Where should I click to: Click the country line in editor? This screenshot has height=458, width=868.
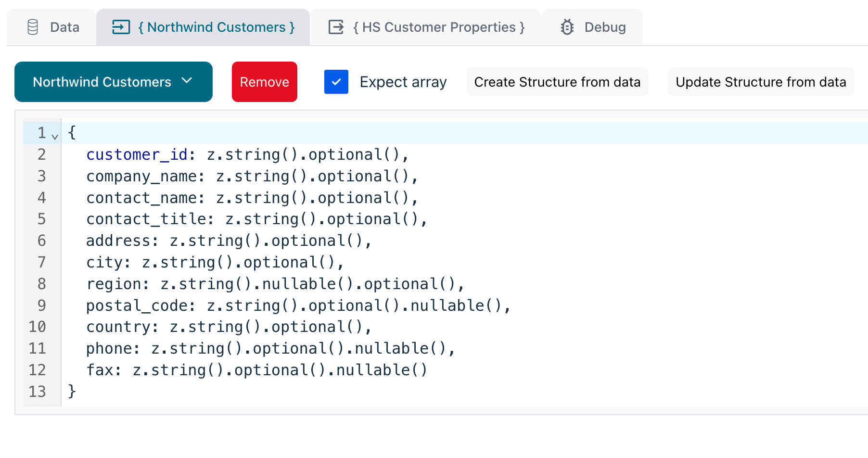point(229,327)
